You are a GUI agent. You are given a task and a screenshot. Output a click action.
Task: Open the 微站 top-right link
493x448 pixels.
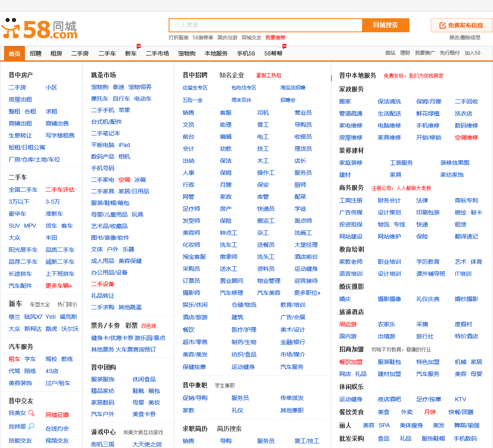point(390,53)
